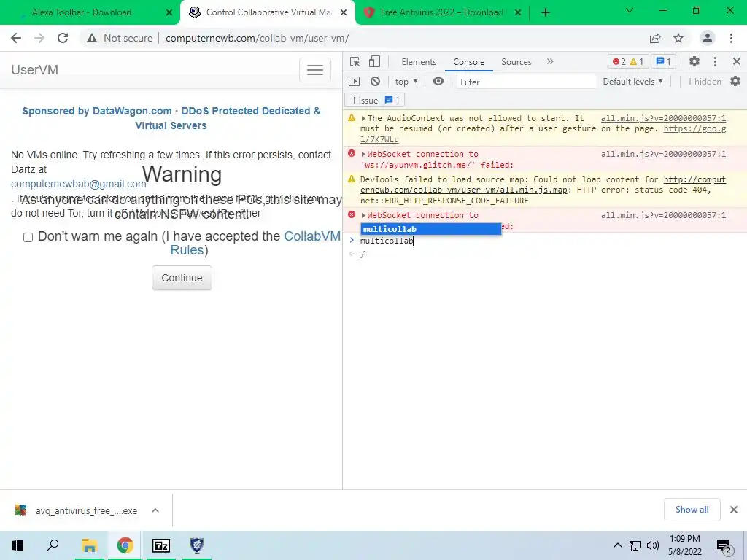Show more DevTools tabs chevron
Screen dimensions: 747x560
pos(550,61)
